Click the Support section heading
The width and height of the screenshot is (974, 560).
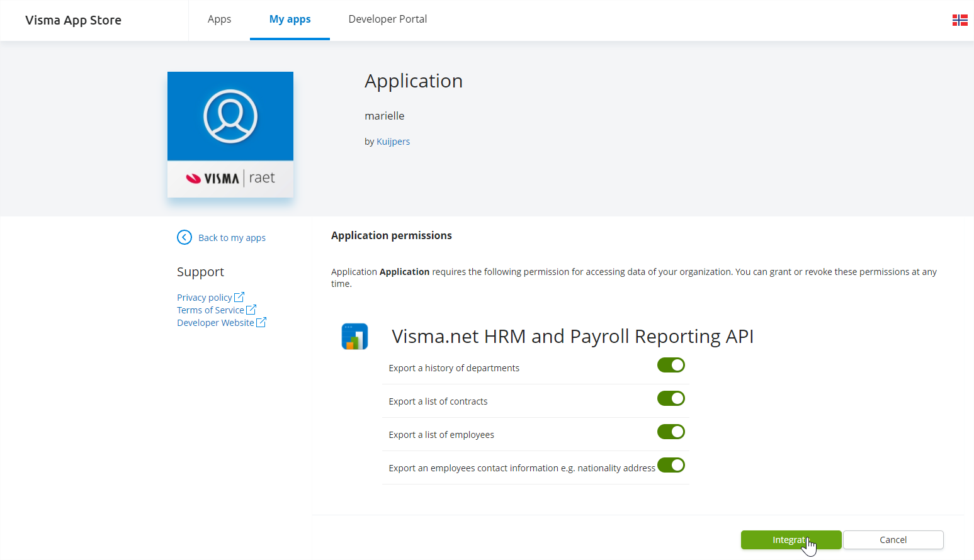point(200,272)
